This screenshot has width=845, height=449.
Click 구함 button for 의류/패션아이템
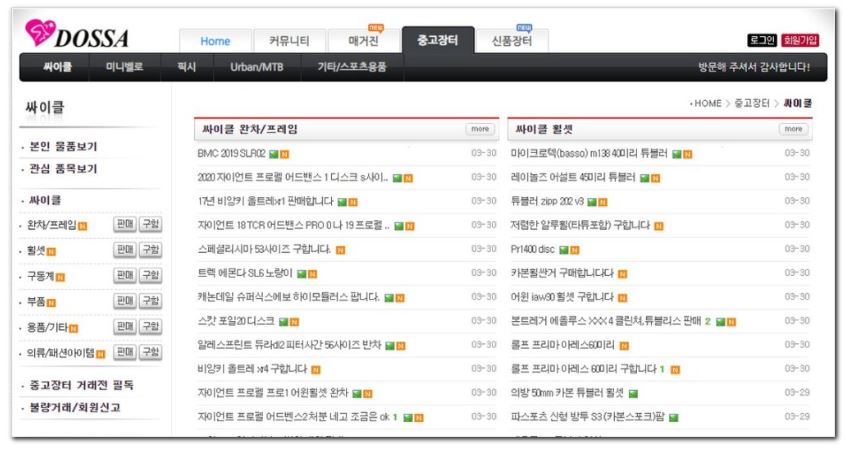pos(150,352)
